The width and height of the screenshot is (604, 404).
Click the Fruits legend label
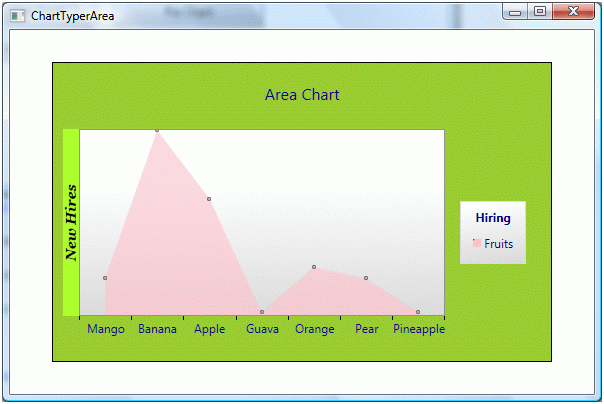coord(499,244)
